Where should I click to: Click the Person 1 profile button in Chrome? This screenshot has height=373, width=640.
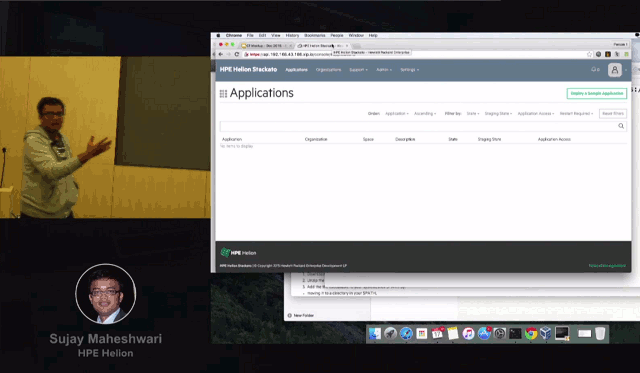pyautogui.click(x=620, y=44)
